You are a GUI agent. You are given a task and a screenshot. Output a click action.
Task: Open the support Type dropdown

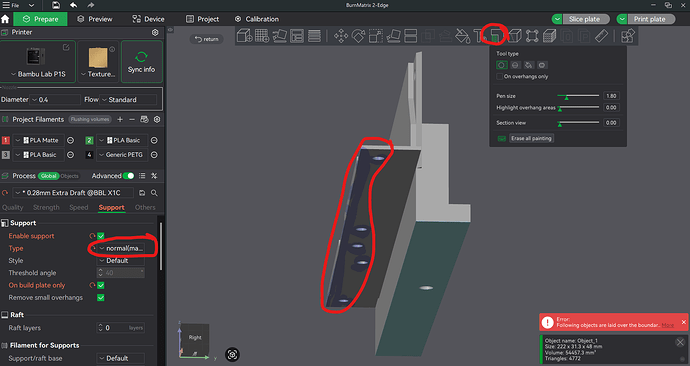point(121,248)
